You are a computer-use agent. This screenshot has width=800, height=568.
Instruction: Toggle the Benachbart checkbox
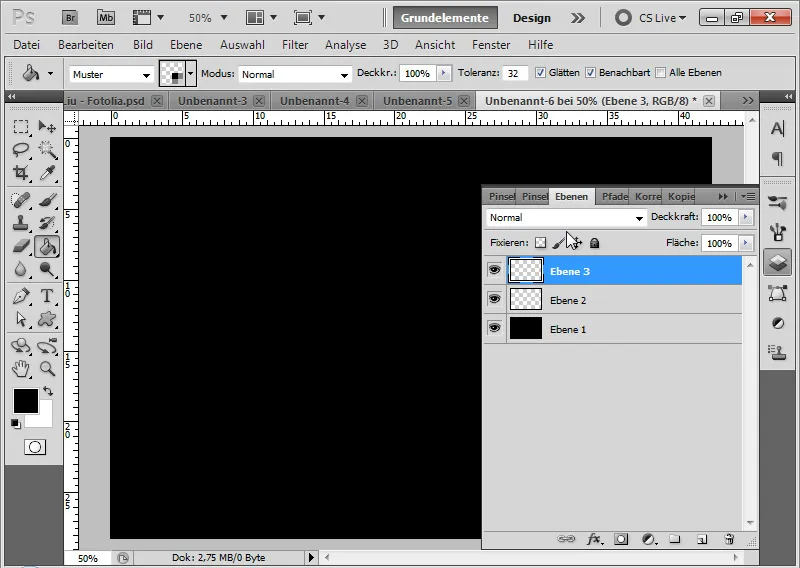click(x=590, y=72)
